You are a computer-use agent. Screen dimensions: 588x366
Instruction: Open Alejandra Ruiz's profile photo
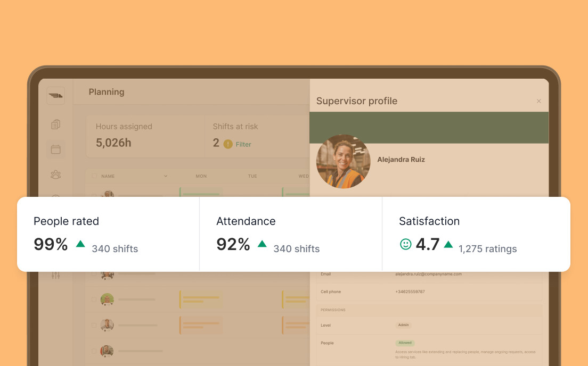click(343, 161)
